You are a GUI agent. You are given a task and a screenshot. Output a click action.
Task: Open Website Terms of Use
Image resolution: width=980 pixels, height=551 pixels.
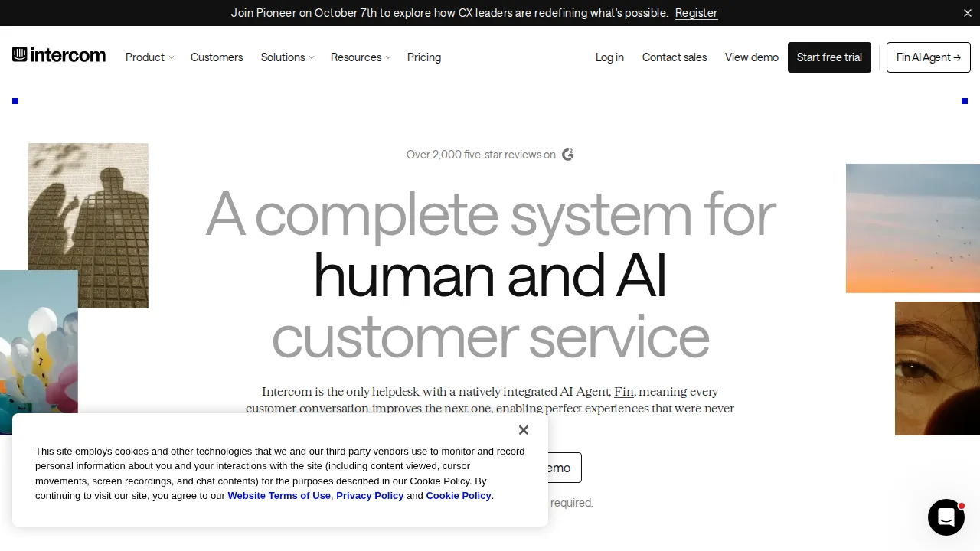pyautogui.click(x=279, y=496)
